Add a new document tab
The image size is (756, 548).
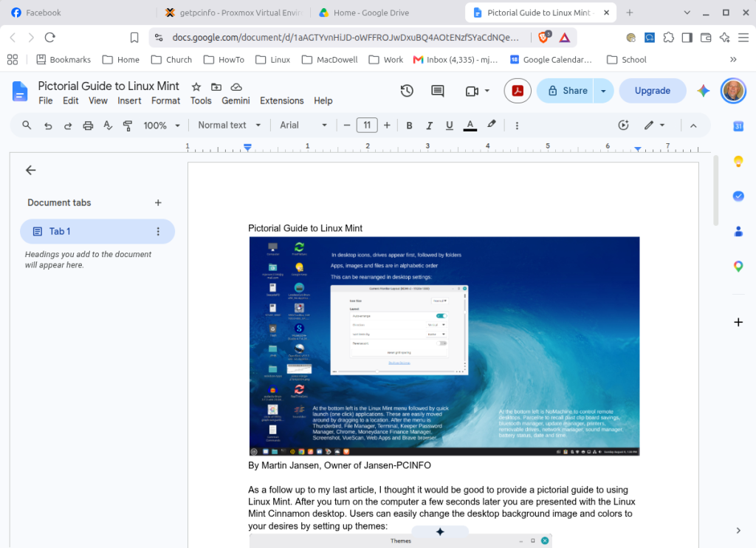coord(158,202)
